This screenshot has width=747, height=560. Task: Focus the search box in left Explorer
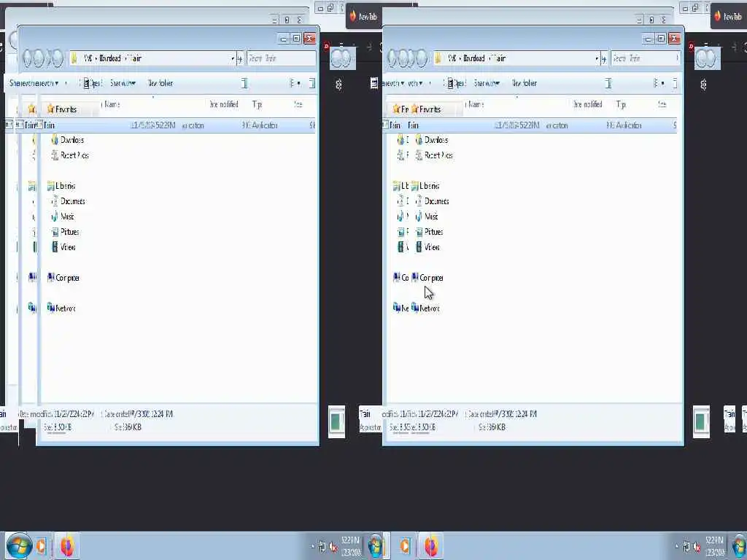(281, 58)
